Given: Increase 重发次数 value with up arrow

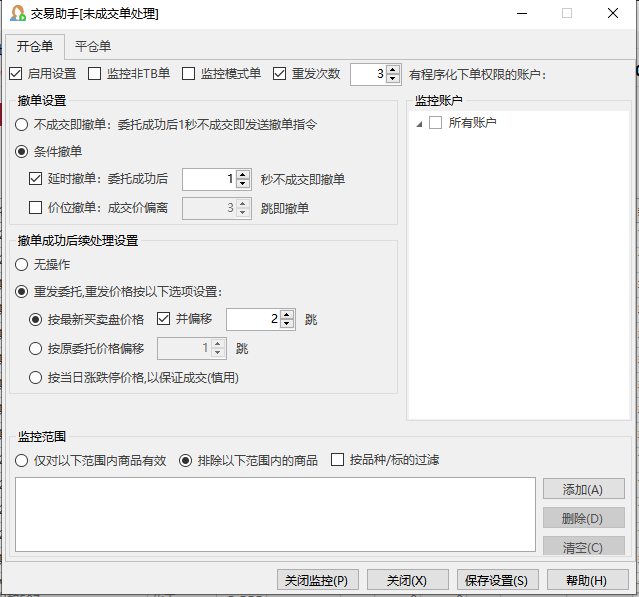Looking at the screenshot, I should tap(393, 70).
